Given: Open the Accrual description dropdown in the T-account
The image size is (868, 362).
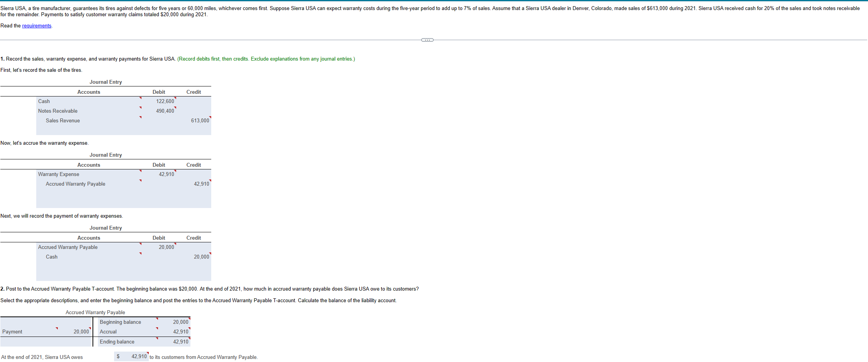Looking at the screenshot, I should click(128, 332).
